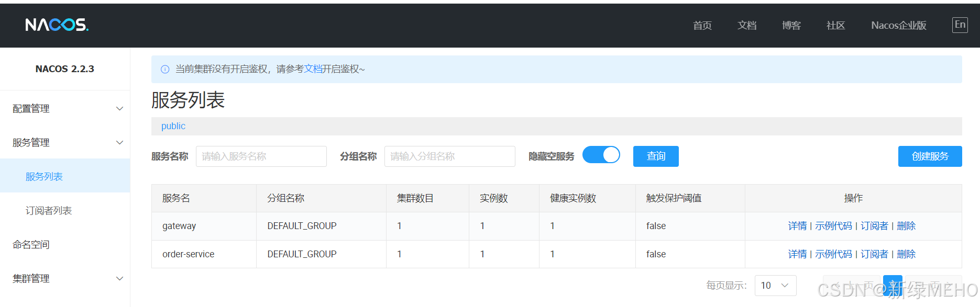Click the info icon in the alert banner
The width and height of the screenshot is (980, 307).
click(x=165, y=69)
